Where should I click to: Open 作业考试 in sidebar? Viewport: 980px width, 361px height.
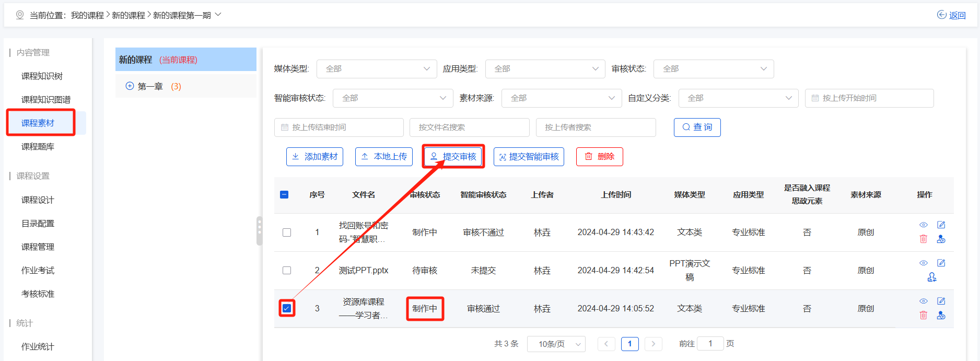pyautogui.click(x=38, y=271)
